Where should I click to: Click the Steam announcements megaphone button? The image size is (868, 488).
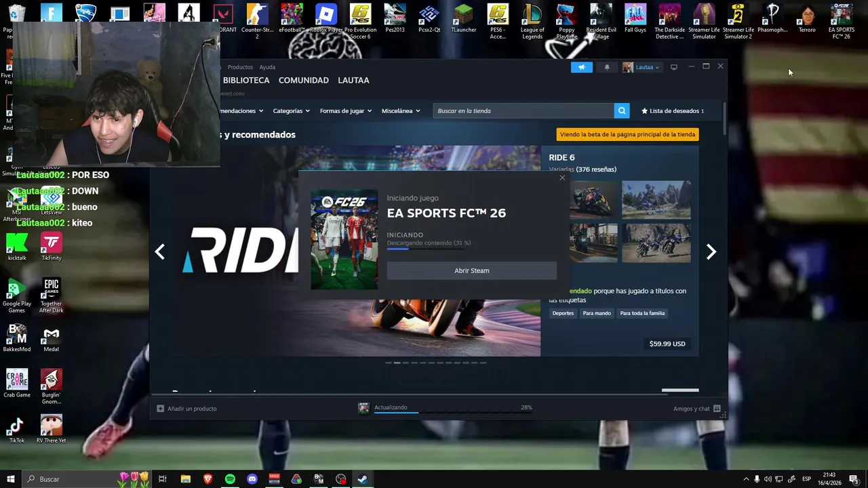pos(581,67)
